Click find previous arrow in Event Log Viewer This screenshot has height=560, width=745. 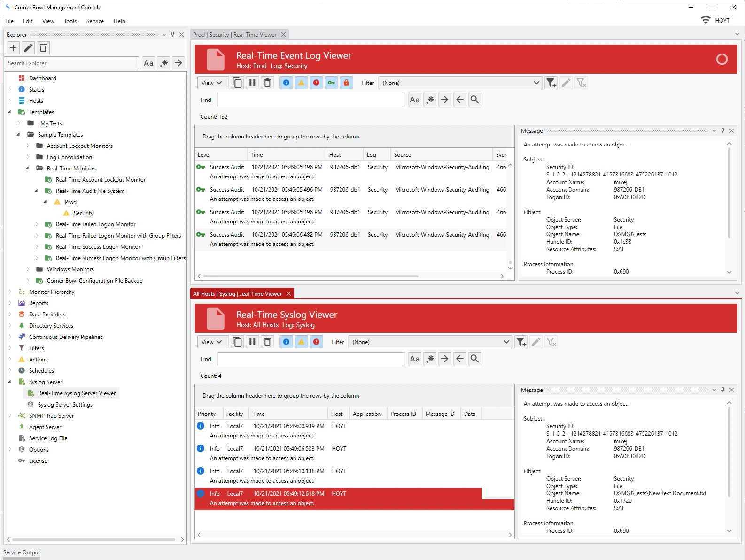(x=459, y=100)
